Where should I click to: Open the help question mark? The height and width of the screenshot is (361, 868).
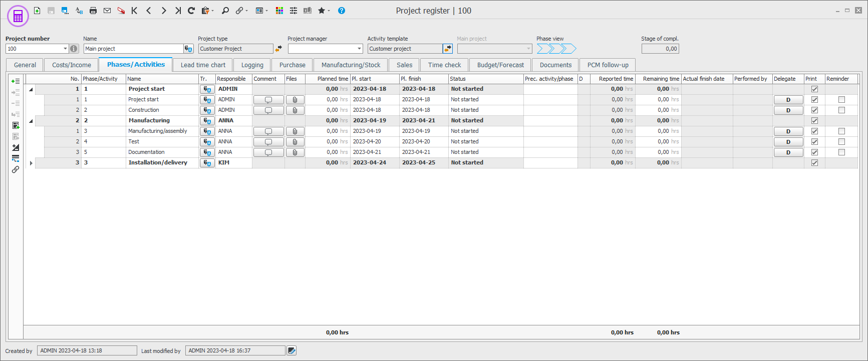click(342, 11)
